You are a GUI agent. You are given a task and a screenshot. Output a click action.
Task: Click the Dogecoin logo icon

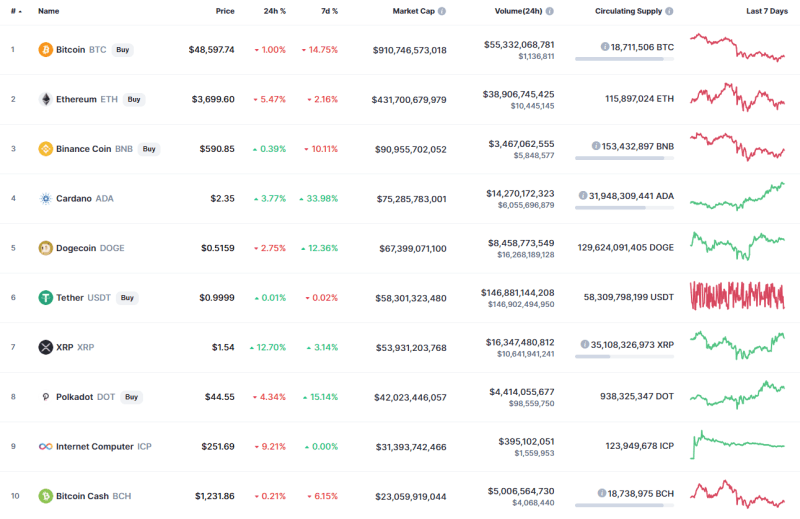point(45,248)
